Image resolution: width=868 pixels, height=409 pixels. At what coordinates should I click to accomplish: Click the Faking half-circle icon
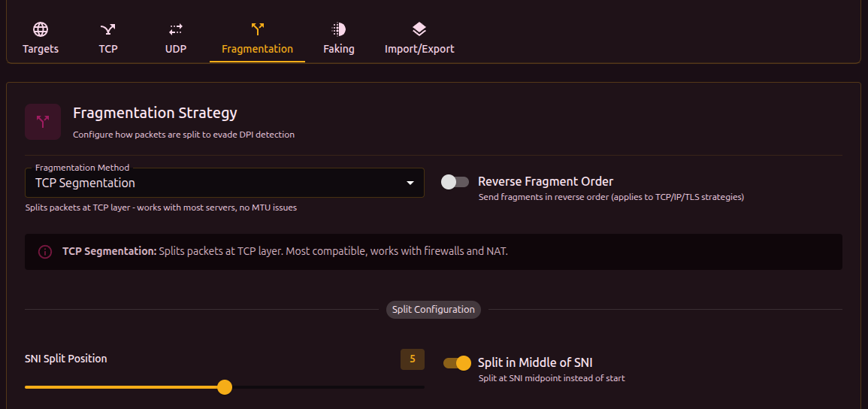339,29
